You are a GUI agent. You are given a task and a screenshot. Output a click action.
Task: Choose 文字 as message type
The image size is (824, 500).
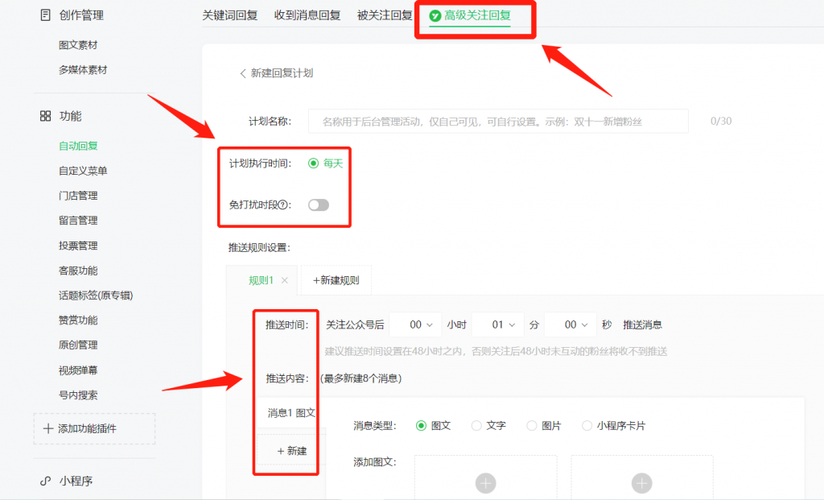[477, 426]
